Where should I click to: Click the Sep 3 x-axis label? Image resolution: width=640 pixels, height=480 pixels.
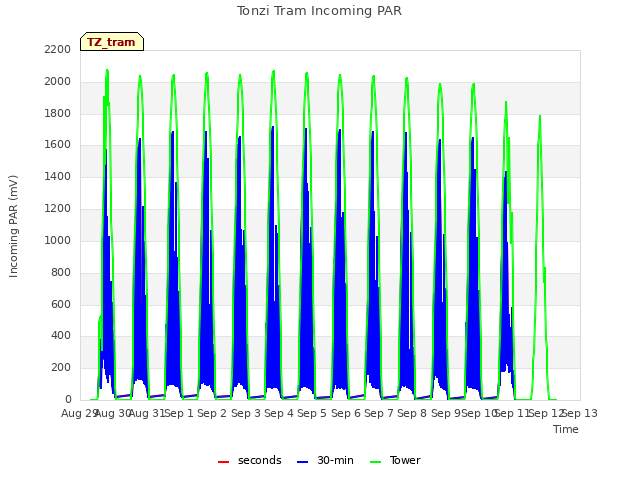tap(246, 414)
